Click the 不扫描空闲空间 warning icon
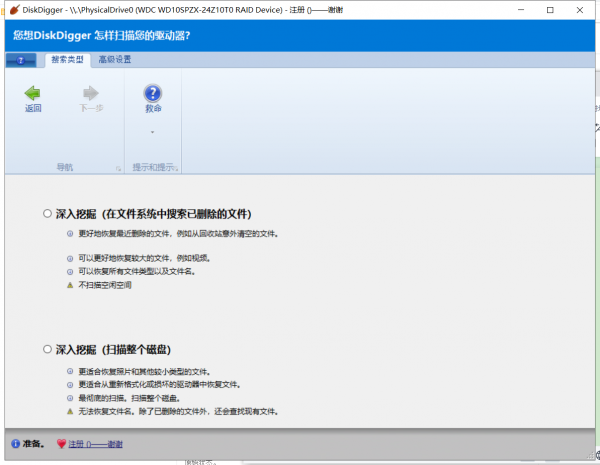 click(70, 285)
